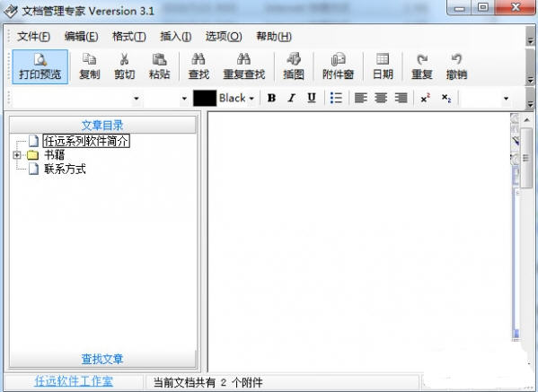Screen dimensions: 538x392
Task: Toggle bold formatting
Action: click(x=271, y=98)
